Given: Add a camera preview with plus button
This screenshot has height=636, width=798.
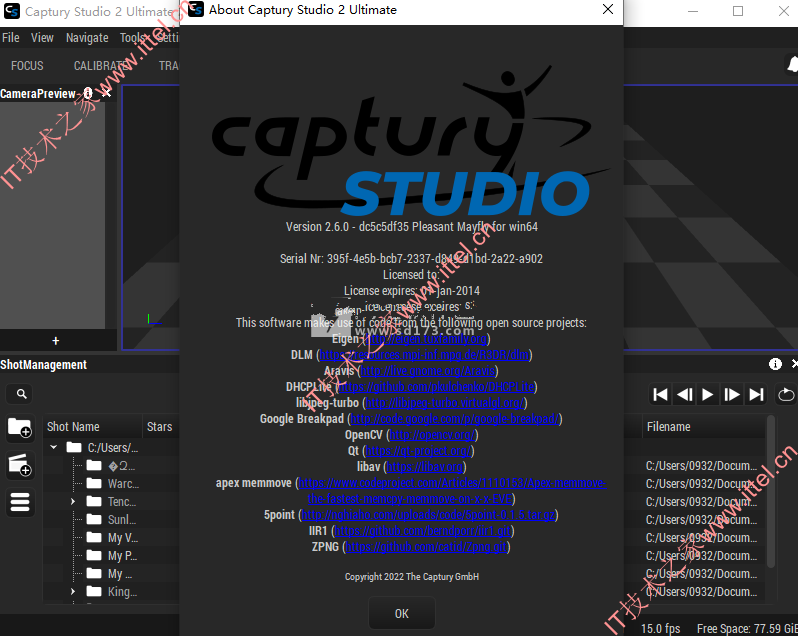Looking at the screenshot, I should point(55,340).
